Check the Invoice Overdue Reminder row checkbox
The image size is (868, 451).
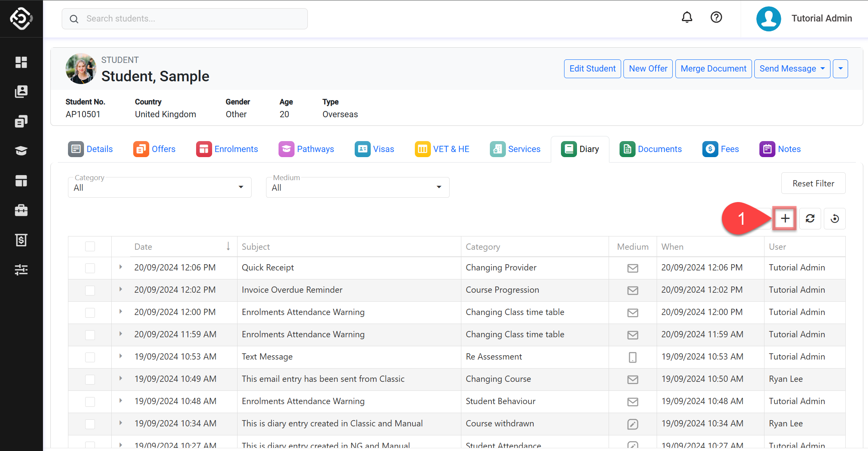coord(90,290)
